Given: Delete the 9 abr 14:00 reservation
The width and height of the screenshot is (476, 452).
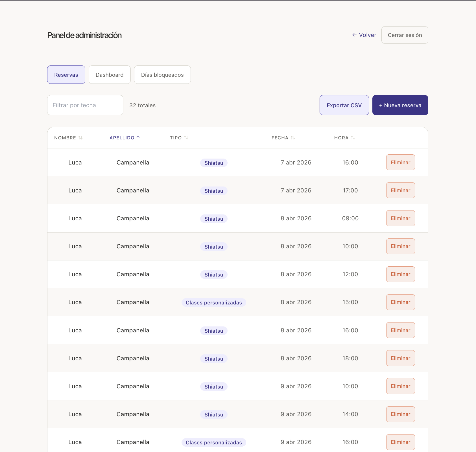Looking at the screenshot, I should click(400, 414).
